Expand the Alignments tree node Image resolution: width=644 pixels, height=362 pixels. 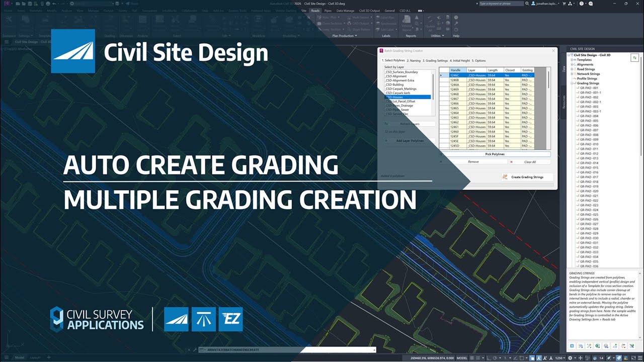coord(572,64)
